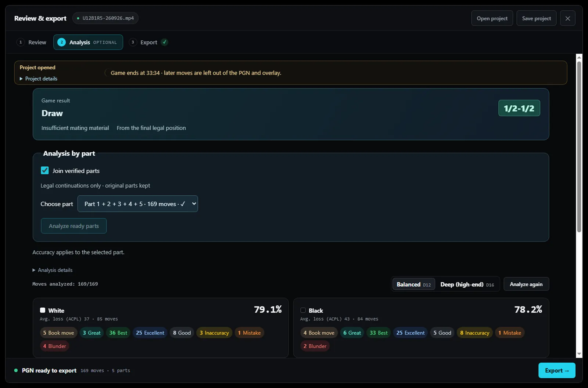Close the Review & export dialog

point(567,18)
